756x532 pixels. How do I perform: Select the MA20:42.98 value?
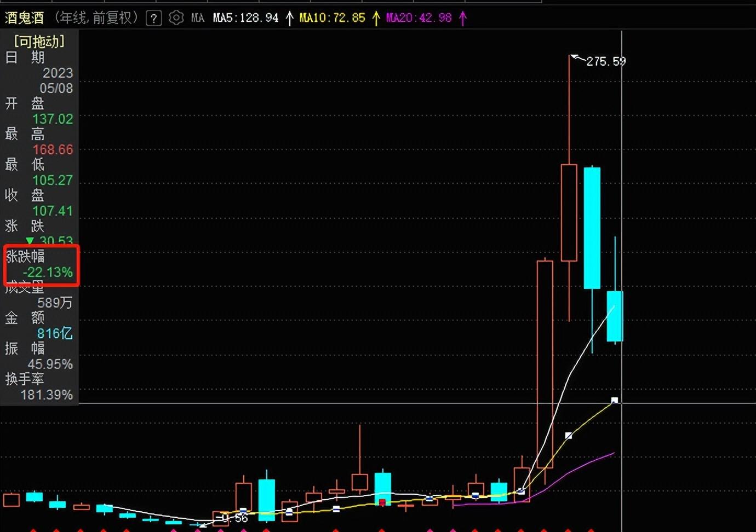[x=419, y=18]
